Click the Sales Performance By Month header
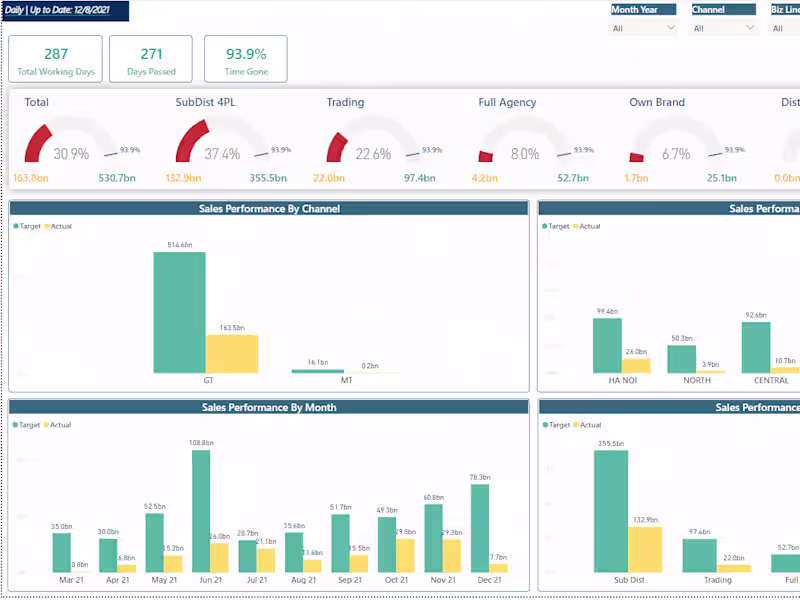Viewport: 800px width, 600px height. click(x=269, y=407)
